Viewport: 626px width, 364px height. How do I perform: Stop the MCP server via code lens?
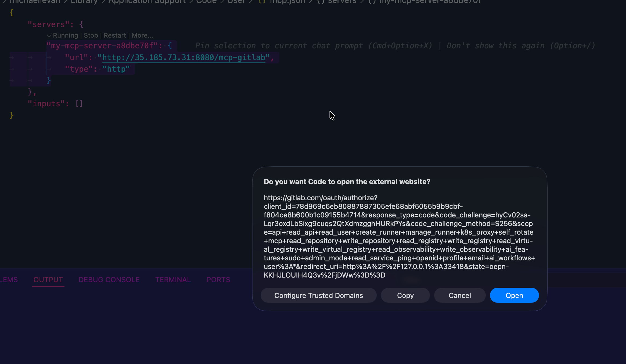click(x=91, y=35)
